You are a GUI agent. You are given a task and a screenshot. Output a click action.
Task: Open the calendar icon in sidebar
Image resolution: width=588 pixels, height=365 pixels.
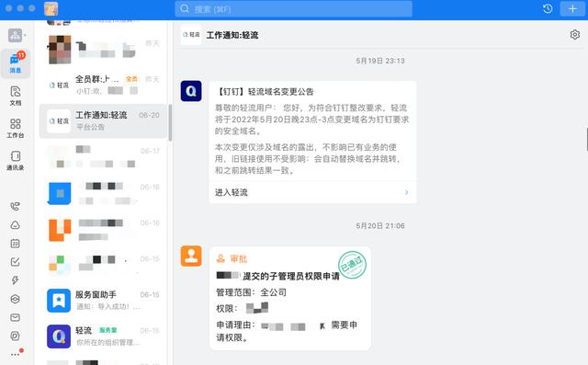pyautogui.click(x=15, y=244)
